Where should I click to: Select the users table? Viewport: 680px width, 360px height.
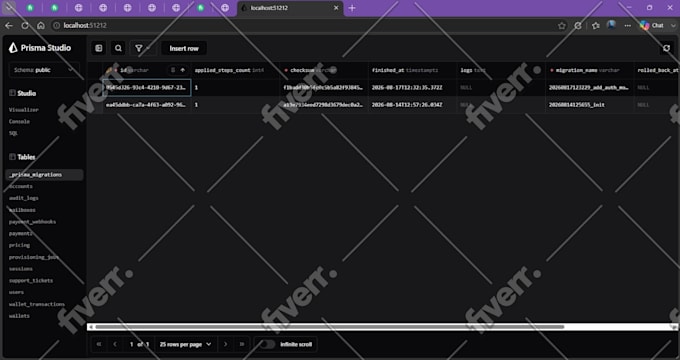(x=16, y=292)
